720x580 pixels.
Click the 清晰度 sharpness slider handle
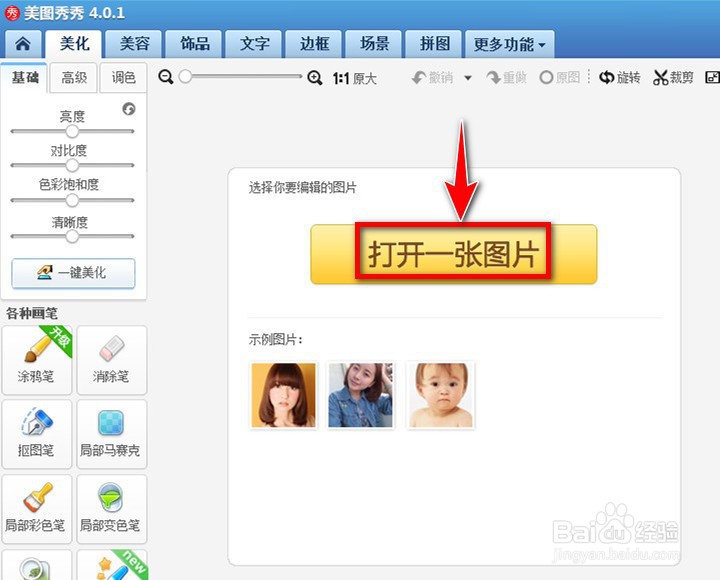click(72, 237)
